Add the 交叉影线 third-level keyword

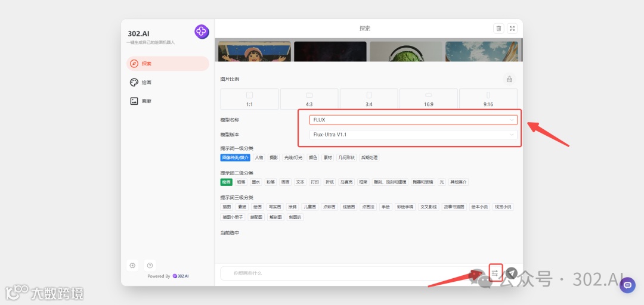point(428,207)
